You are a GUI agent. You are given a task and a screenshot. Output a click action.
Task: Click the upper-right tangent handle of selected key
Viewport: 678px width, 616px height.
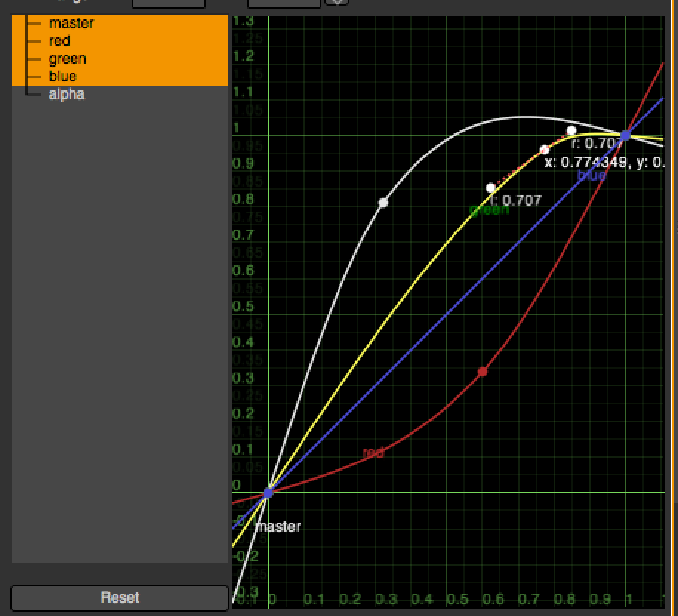tap(571, 131)
